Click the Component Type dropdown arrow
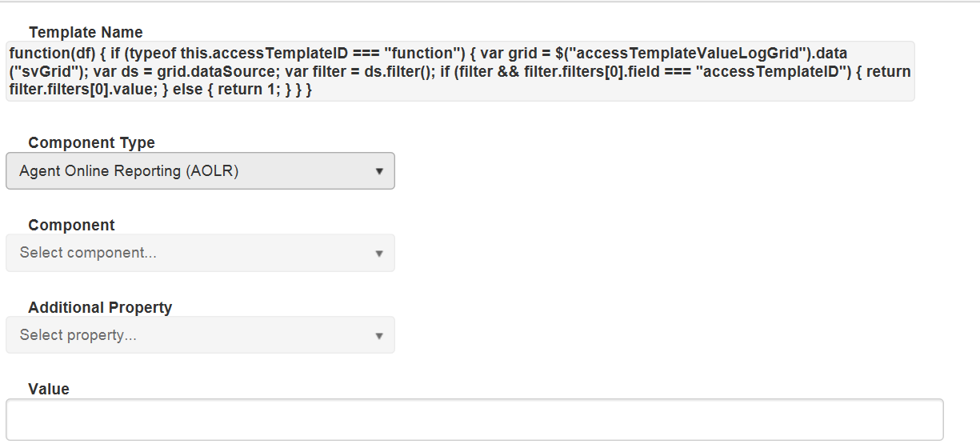 coord(379,171)
